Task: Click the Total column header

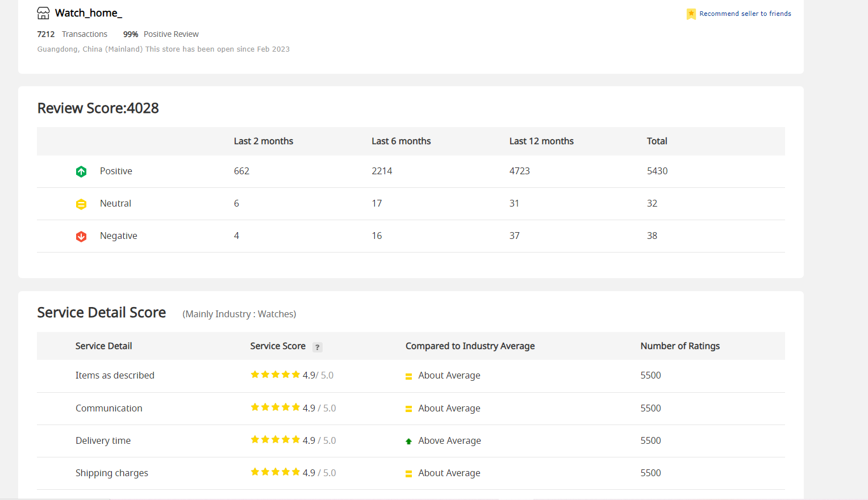Action: (x=657, y=141)
